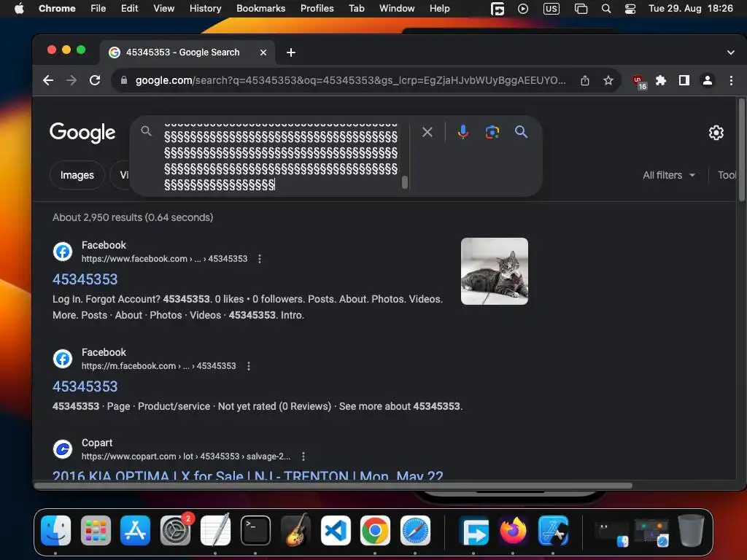
Task: Open options for m.facebook.com result
Action: coord(248,366)
